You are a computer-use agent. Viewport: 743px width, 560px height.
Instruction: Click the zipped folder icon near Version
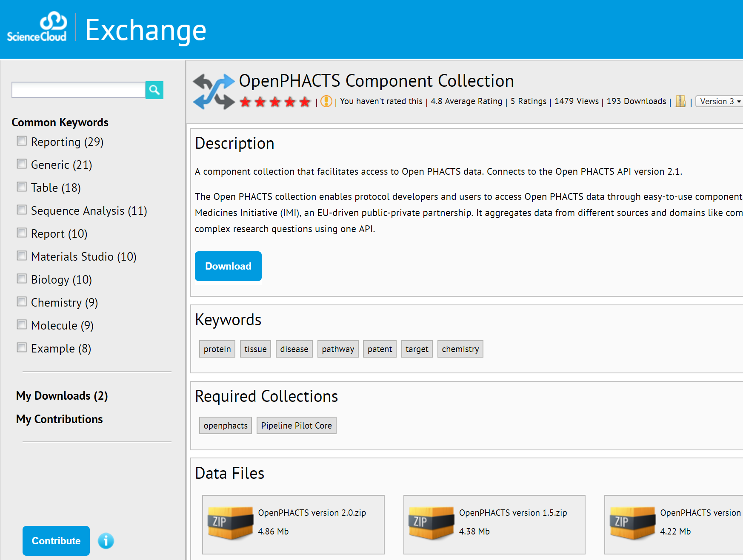point(680,101)
